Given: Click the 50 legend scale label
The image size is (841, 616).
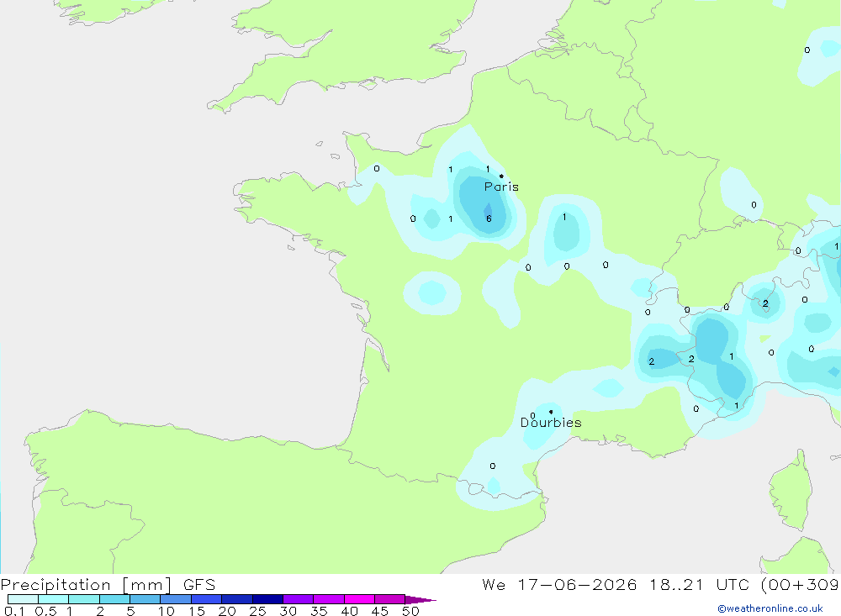Looking at the screenshot, I should (x=410, y=611).
